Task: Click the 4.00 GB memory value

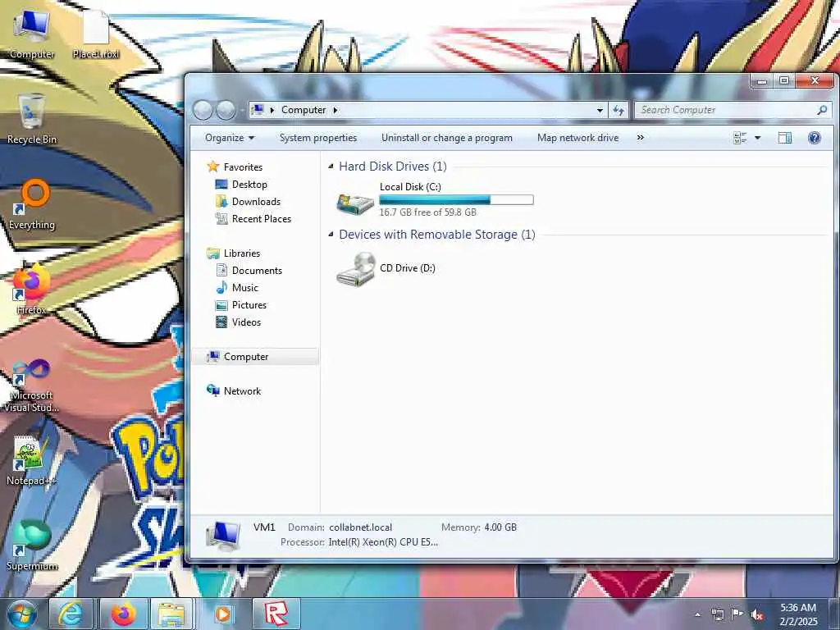Action: pos(500,527)
